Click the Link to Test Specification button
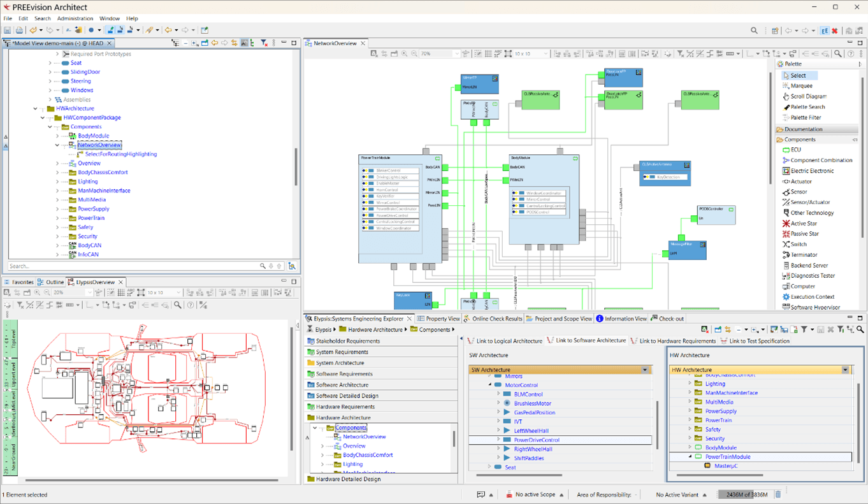Screen dimensions: 868x504 click(751, 340)
